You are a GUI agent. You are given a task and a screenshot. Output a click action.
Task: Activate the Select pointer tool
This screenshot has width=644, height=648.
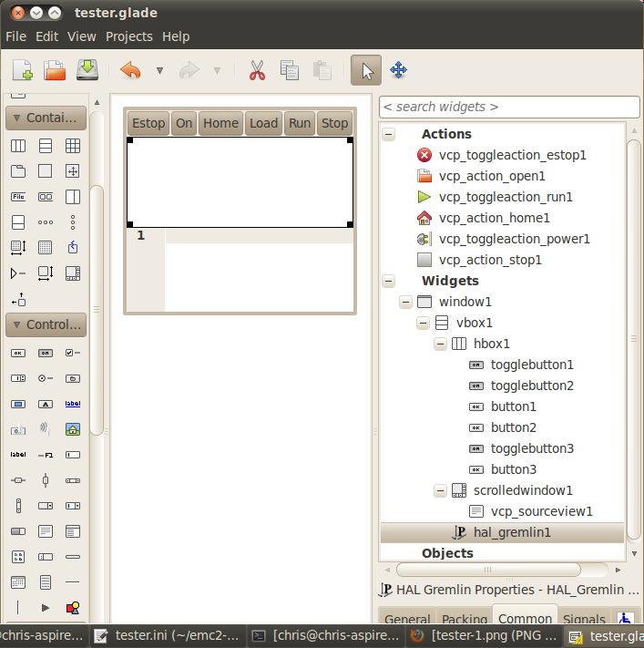tap(366, 70)
